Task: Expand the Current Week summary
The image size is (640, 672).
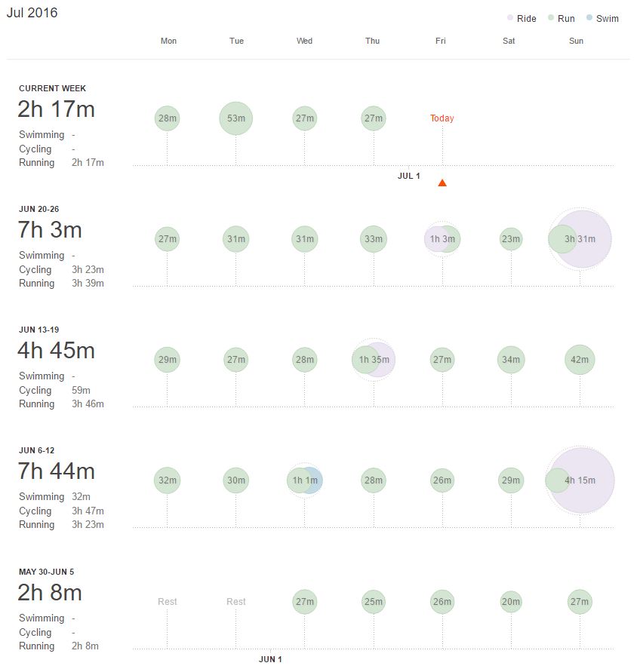Action: tap(56, 109)
